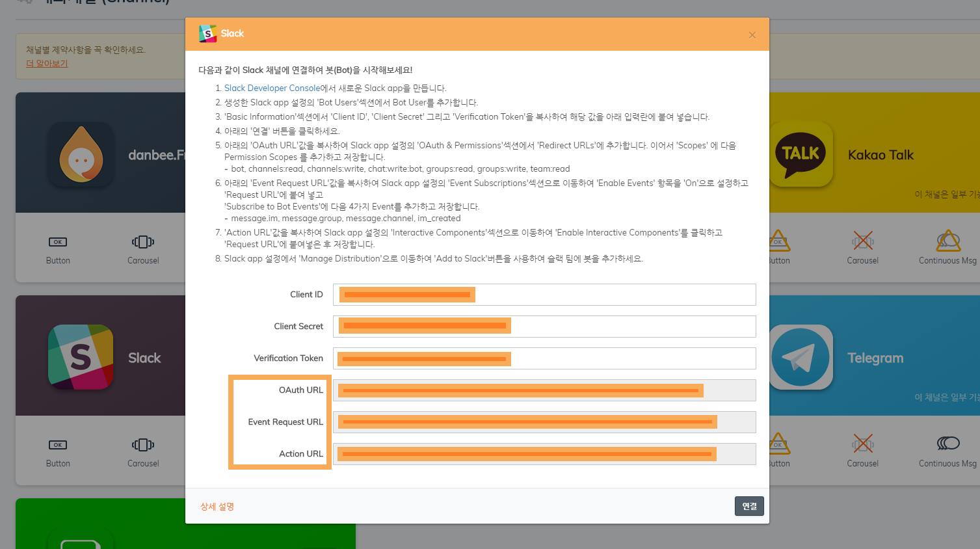
Task: Select the Event Request URL field
Action: [544, 422]
